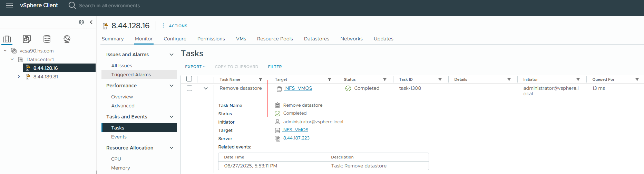Screen dimensions: 644x174
Task: Open CPU resource allocation item
Action: pos(116,159)
